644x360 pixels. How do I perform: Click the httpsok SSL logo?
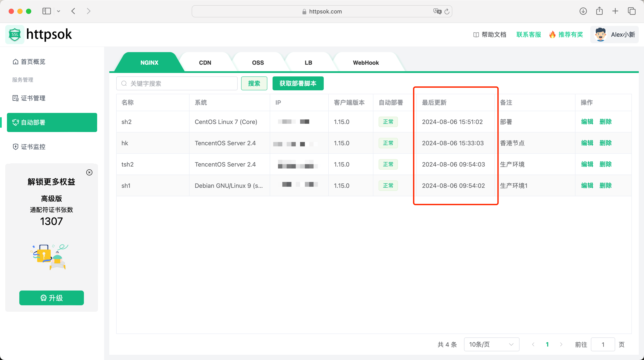pyautogui.click(x=15, y=34)
